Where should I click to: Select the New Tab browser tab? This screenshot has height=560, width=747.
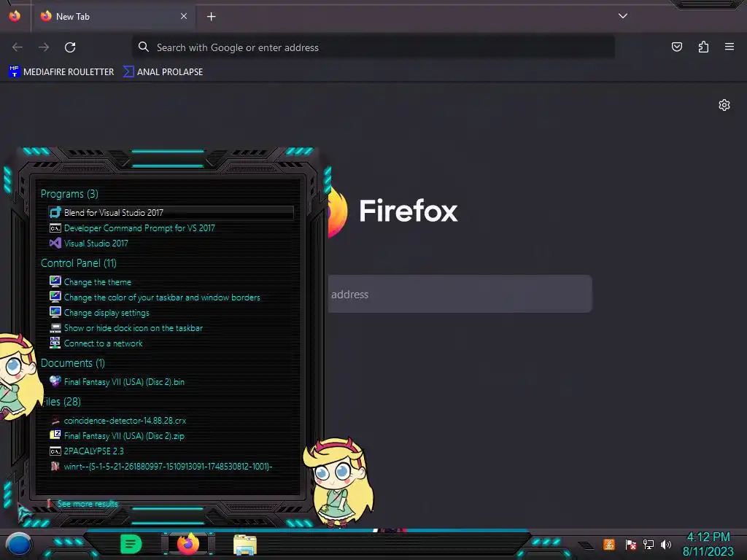[113, 17]
